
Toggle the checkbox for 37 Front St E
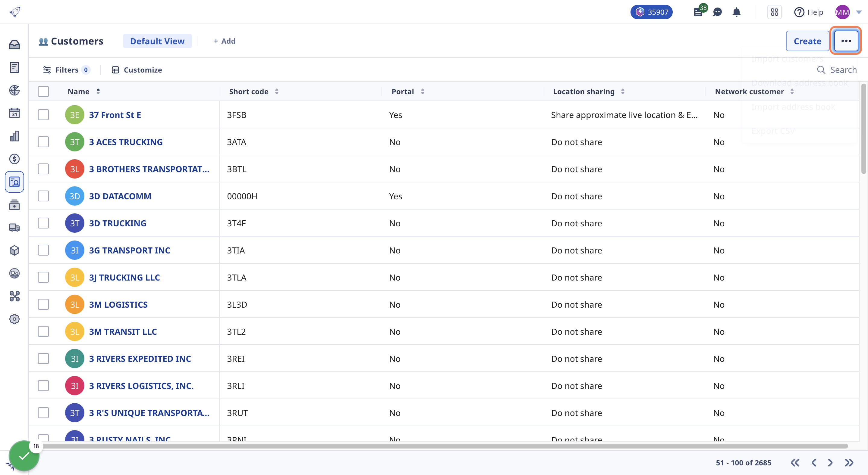[44, 114]
